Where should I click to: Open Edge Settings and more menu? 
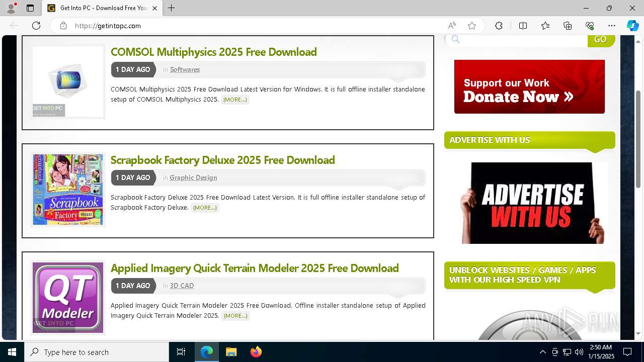(612, 26)
